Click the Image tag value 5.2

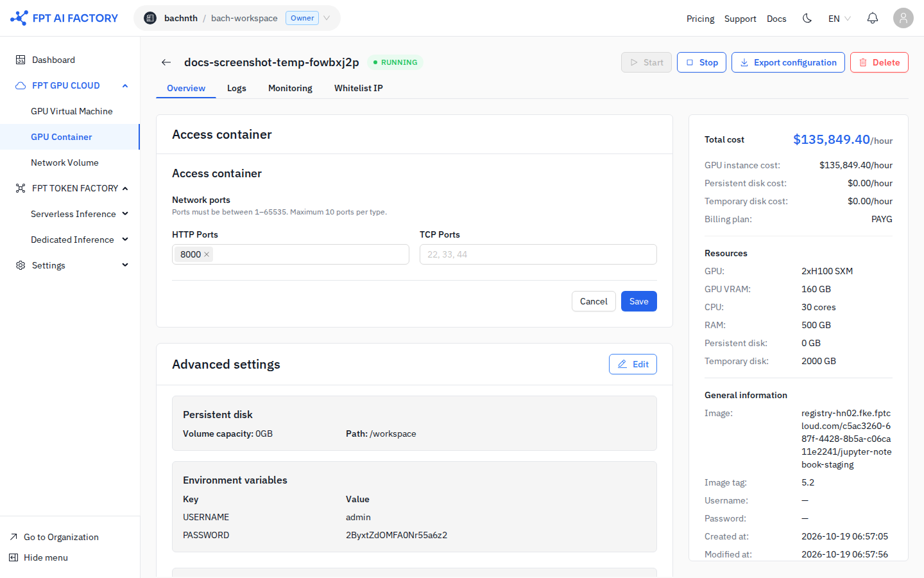click(x=808, y=482)
